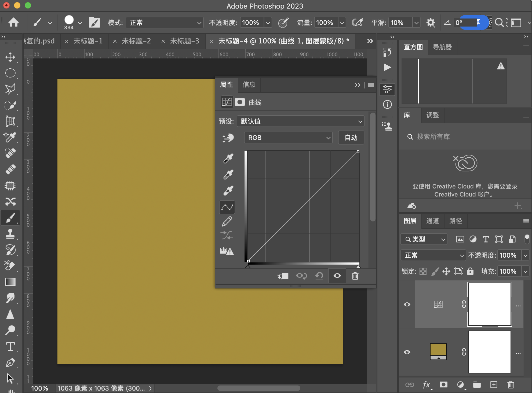Screen dimensions: 532x393
Task: Select the Elliptical Marquee tool
Action: 10,73
